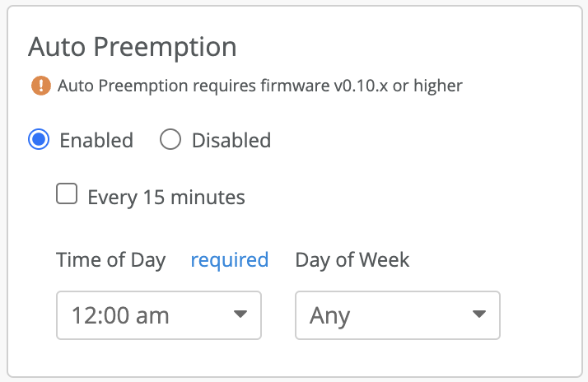Click the arrow in the 12:00 am dropdown
Viewport: 588px width, 382px height.
[x=240, y=314]
